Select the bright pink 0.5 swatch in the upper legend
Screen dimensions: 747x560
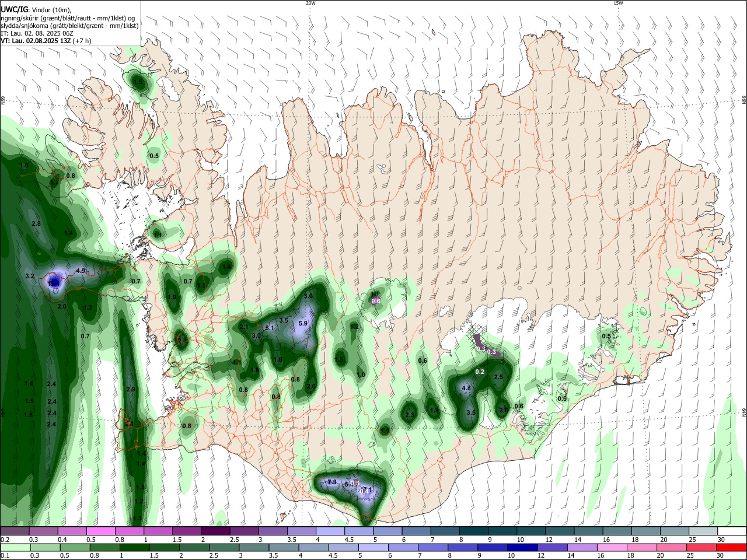point(100,531)
